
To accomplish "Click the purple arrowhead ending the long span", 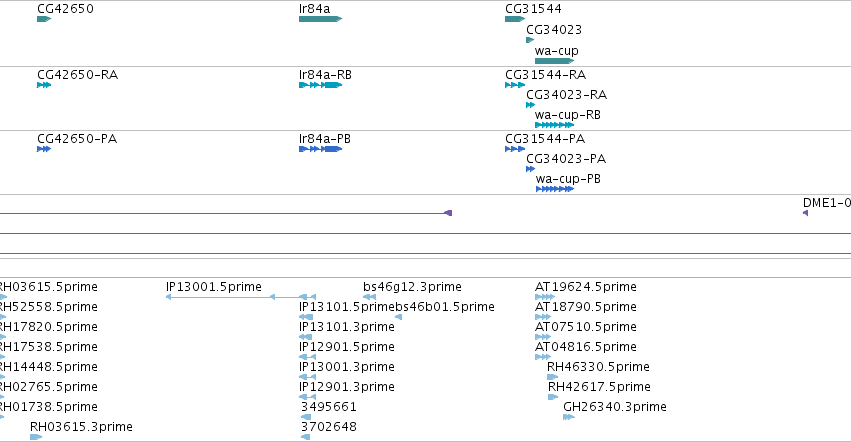I will (x=448, y=213).
